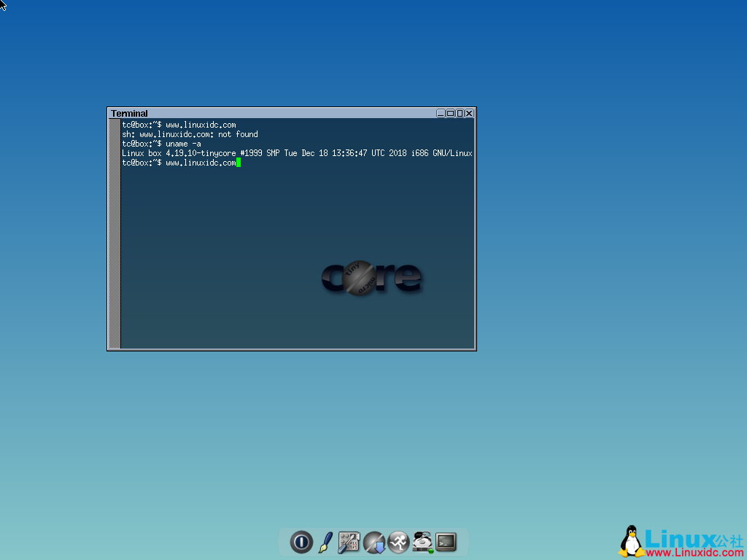The height and width of the screenshot is (560, 747).
Task: Click the green block cursor in terminal
Action: 239,162
